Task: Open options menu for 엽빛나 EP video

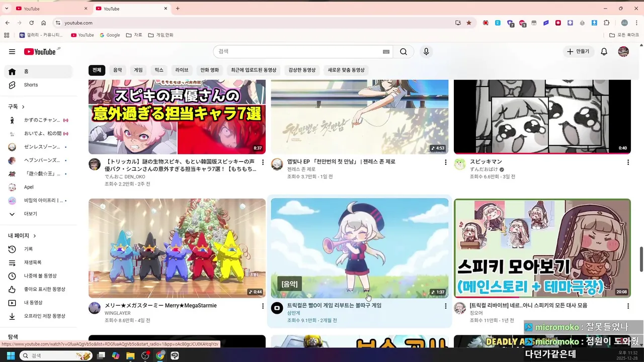Action: pos(445,162)
